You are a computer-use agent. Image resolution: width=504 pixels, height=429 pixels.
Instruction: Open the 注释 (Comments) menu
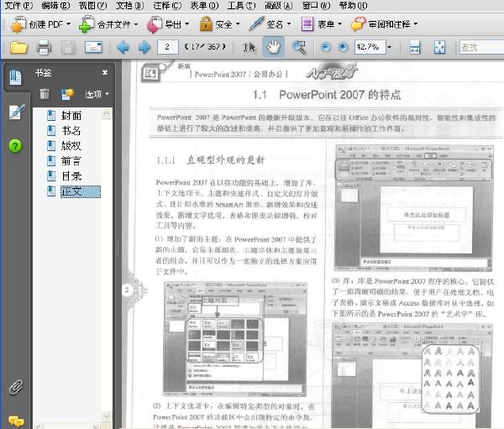(x=167, y=6)
